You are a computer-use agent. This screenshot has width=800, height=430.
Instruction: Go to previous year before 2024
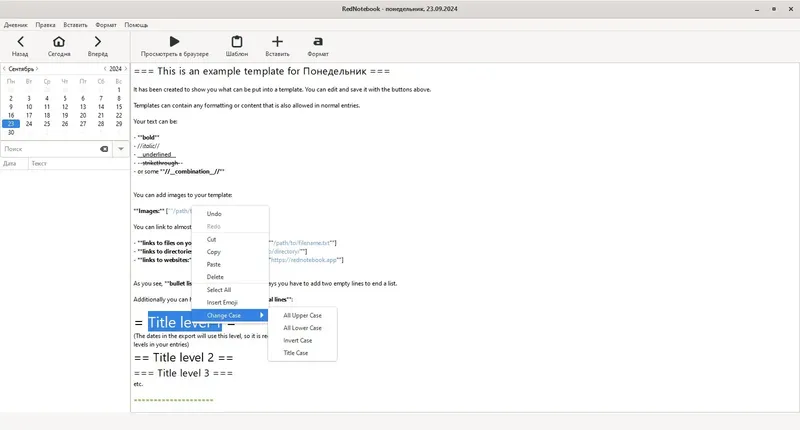(105, 69)
